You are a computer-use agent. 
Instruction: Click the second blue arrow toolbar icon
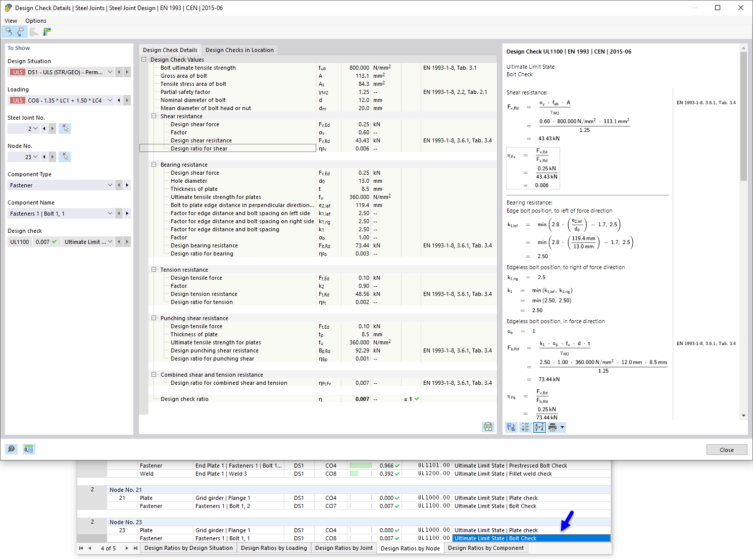pyautogui.click(x=21, y=32)
